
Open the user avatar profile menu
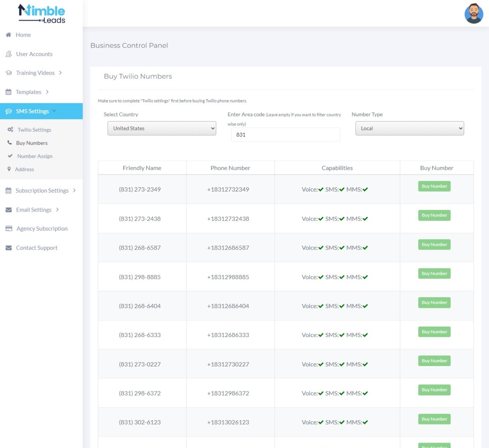point(474,14)
